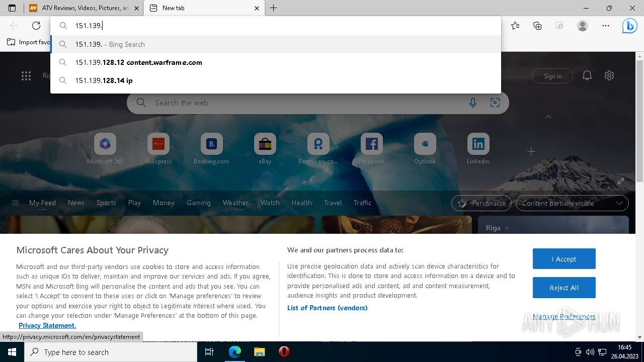Open the LinkedIn quick link

click(x=478, y=149)
